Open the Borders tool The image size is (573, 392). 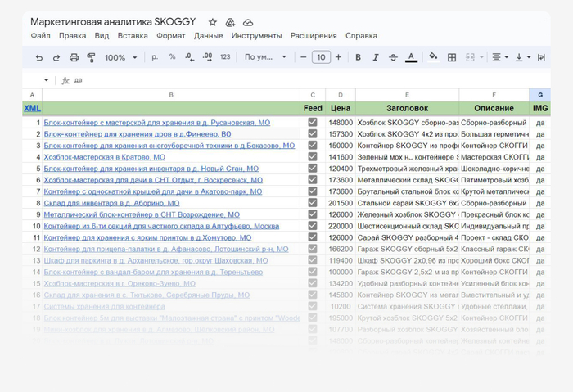pos(452,58)
